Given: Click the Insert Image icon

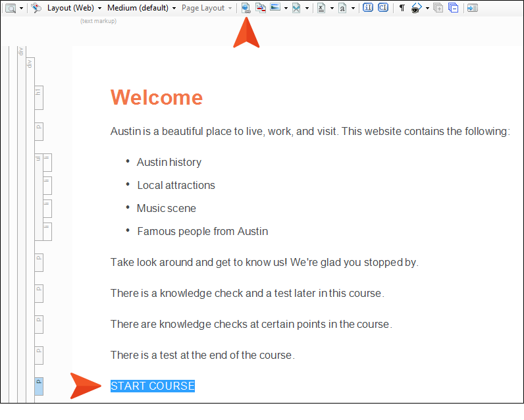Looking at the screenshot, I should tap(275, 8).
